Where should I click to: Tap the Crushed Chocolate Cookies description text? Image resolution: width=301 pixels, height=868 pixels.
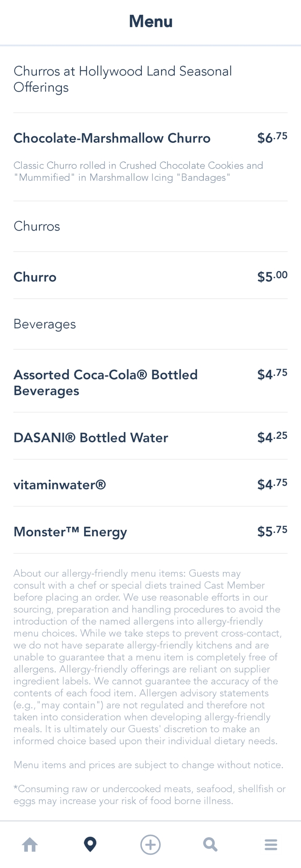pyautogui.click(x=138, y=171)
